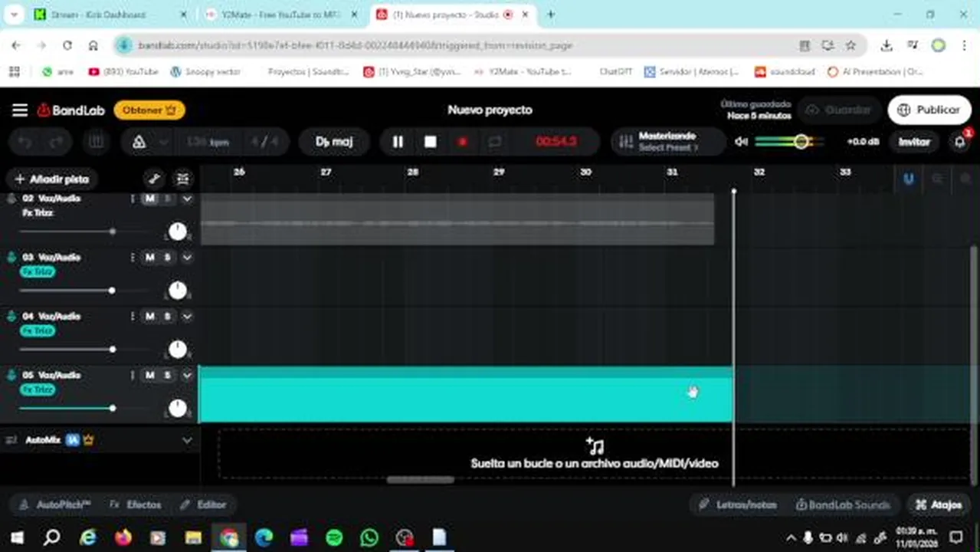This screenshot has width=980, height=552.
Task: Click the undo arrow
Action: tap(25, 142)
